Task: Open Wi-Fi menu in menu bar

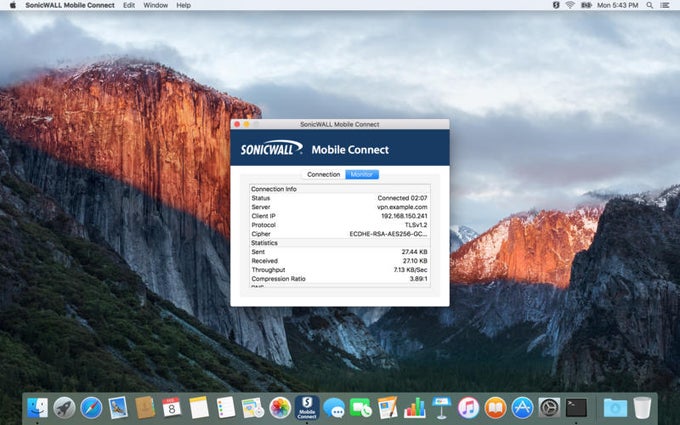Action: (x=570, y=5)
